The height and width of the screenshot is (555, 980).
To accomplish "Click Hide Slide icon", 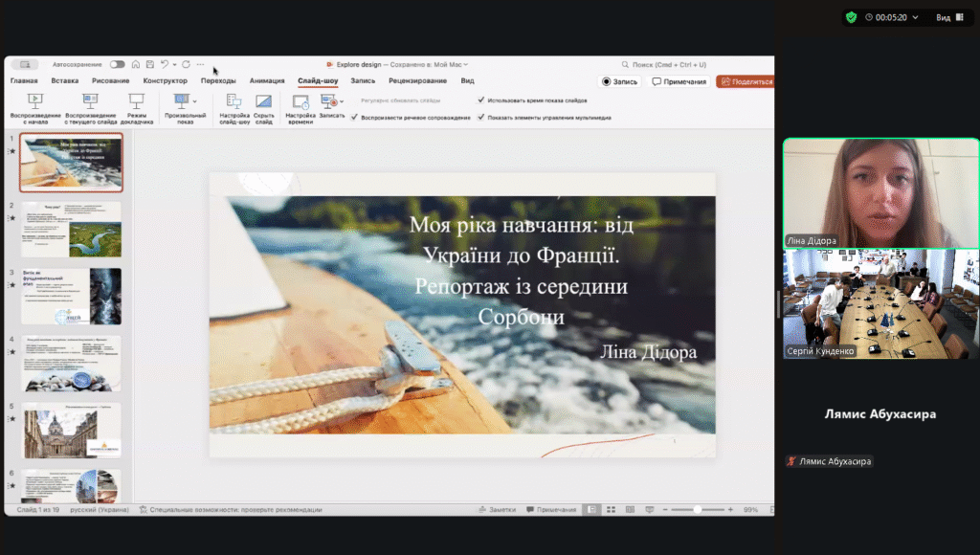I will tap(264, 101).
